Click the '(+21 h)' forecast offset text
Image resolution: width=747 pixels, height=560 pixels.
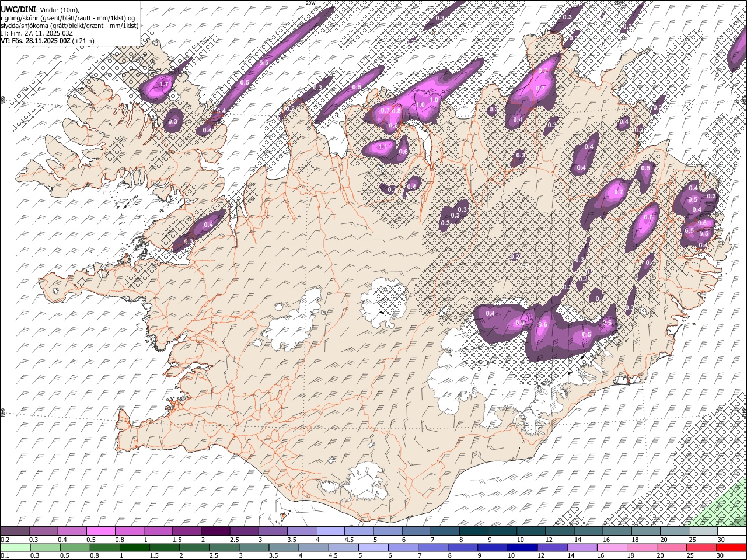[83, 41]
